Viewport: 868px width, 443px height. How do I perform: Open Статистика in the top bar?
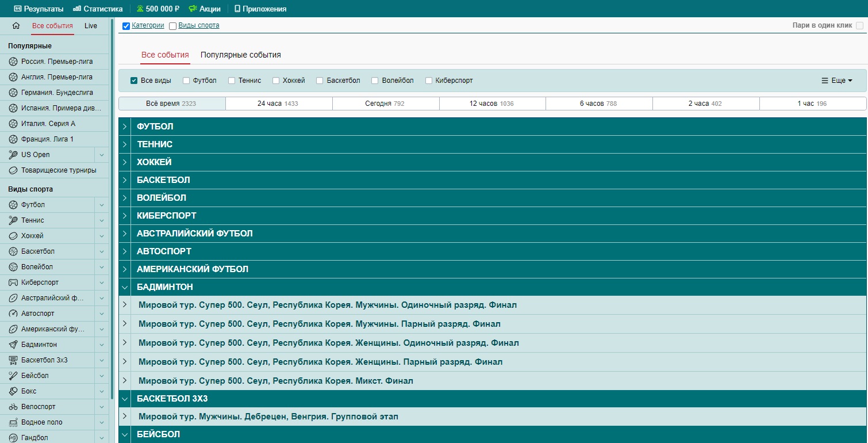click(98, 9)
